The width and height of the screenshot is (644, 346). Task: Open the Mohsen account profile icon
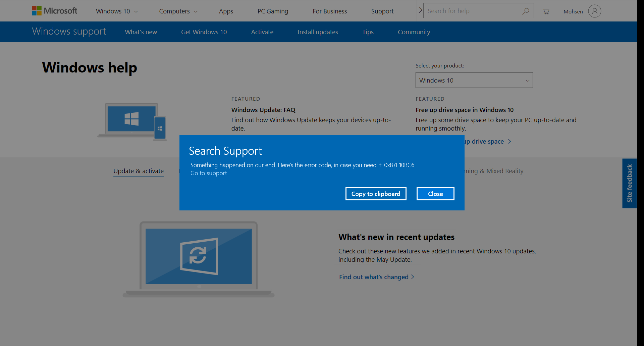click(x=594, y=11)
